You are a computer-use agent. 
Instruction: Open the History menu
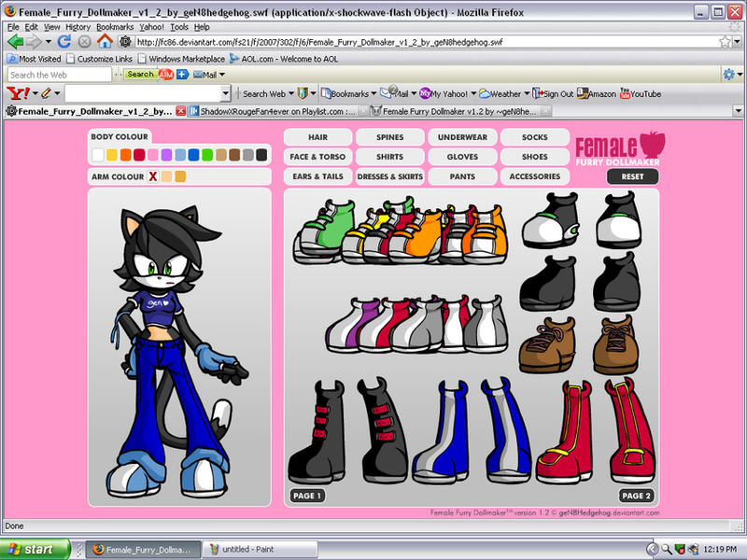point(78,27)
